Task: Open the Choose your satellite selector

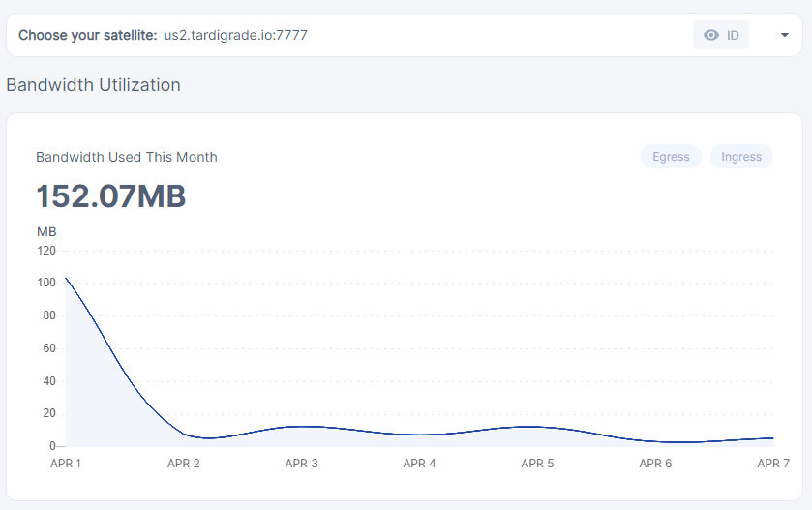Action: pos(405,35)
